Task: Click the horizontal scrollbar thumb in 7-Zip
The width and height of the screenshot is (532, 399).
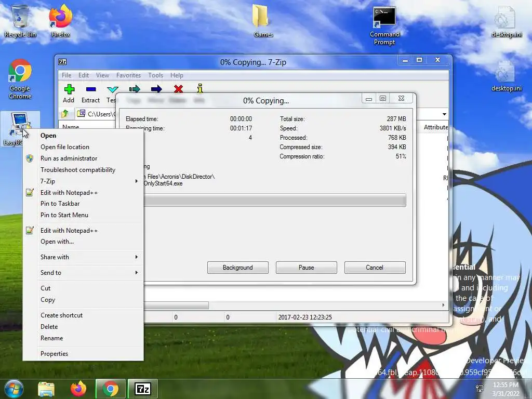Action: [x=176, y=305]
